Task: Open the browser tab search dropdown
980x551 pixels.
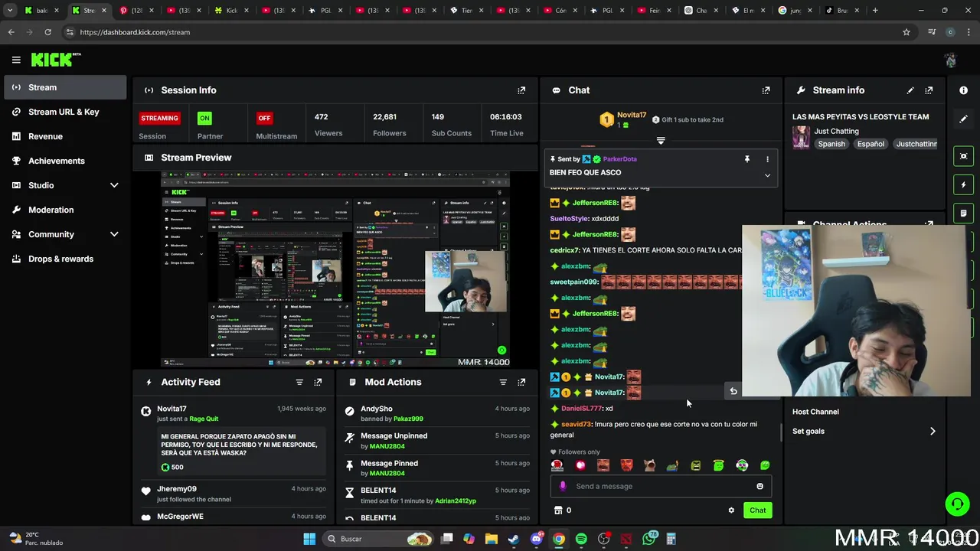Action: tap(10, 11)
